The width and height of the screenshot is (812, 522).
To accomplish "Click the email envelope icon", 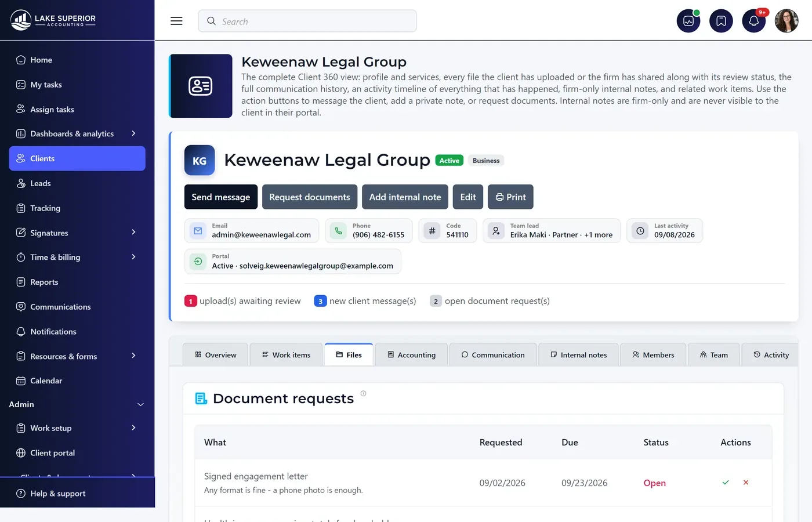I will coord(198,231).
